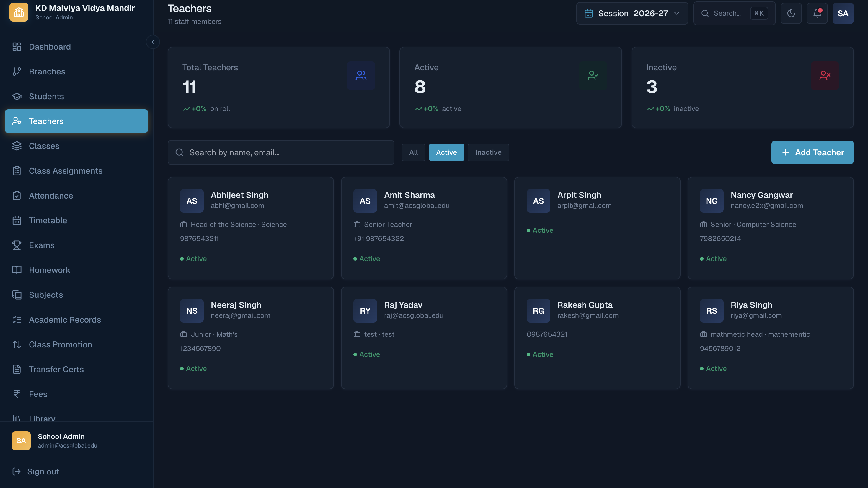Open Riya Singh teacher card
Screen dimensions: 868x488
(x=771, y=338)
